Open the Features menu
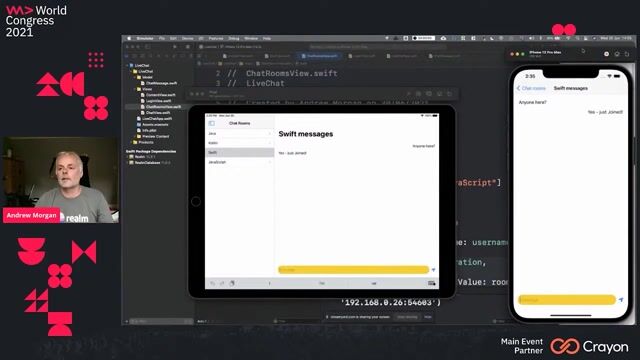 216,38
